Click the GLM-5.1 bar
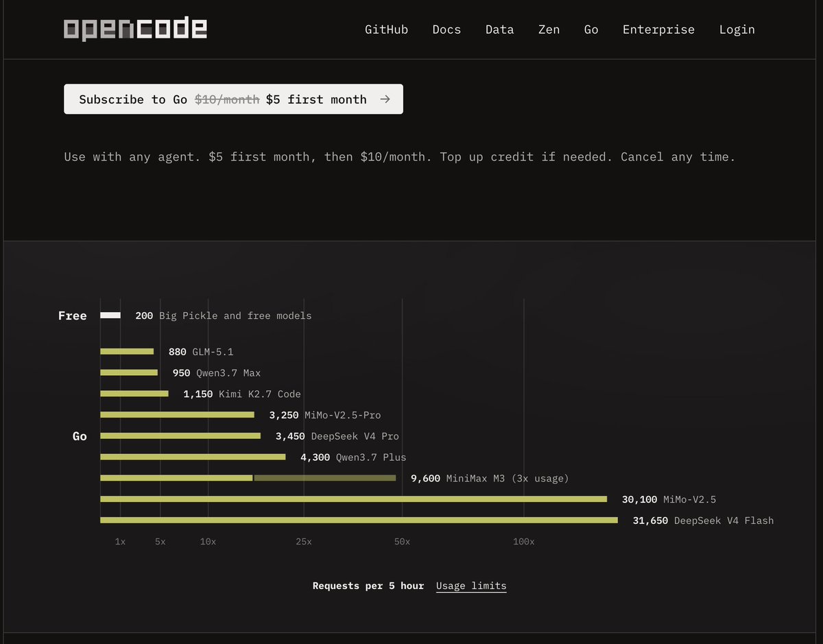Image resolution: width=823 pixels, height=644 pixels. pos(127,352)
